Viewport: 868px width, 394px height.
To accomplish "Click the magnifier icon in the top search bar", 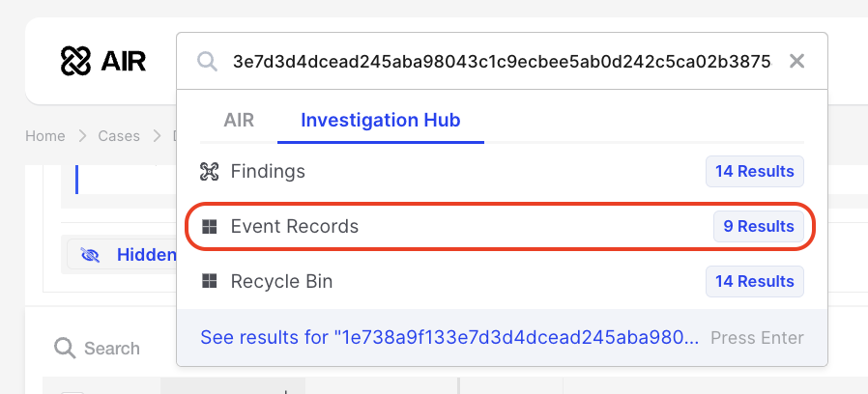I will coord(207,62).
